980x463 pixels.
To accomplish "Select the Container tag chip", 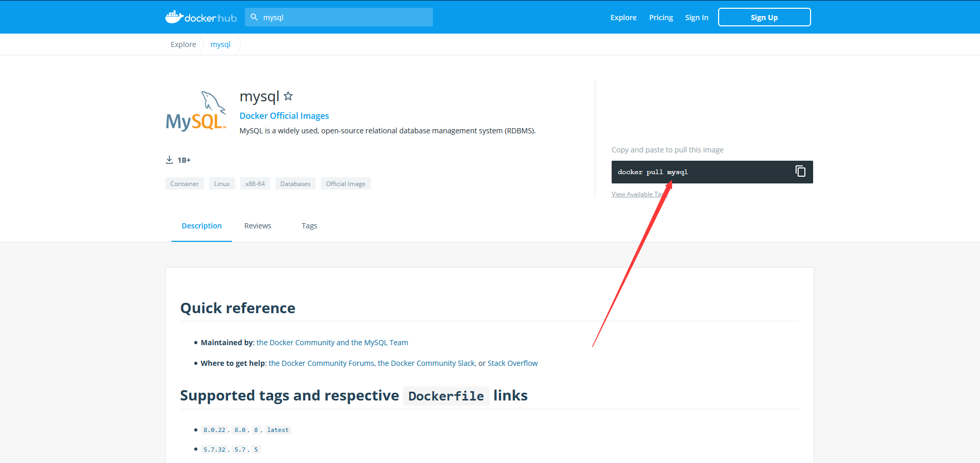I will pos(184,183).
